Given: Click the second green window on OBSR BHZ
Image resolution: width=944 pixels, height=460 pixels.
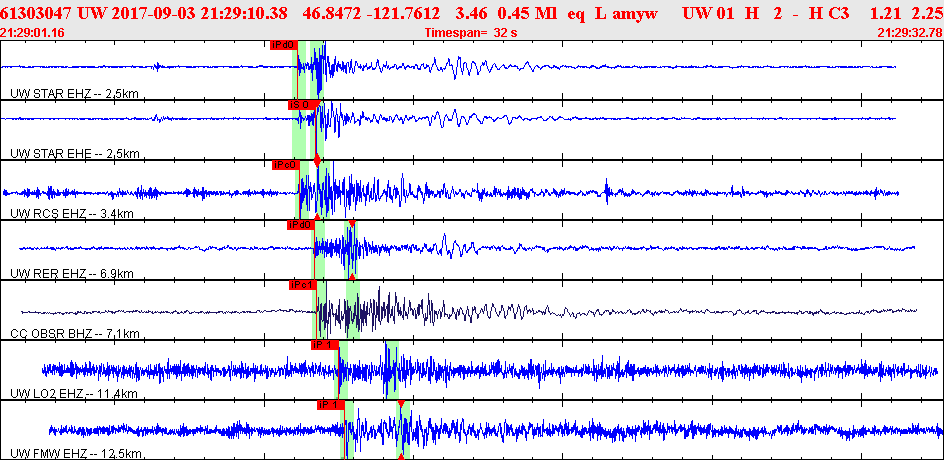Looking at the screenshot, I should pos(353,310).
